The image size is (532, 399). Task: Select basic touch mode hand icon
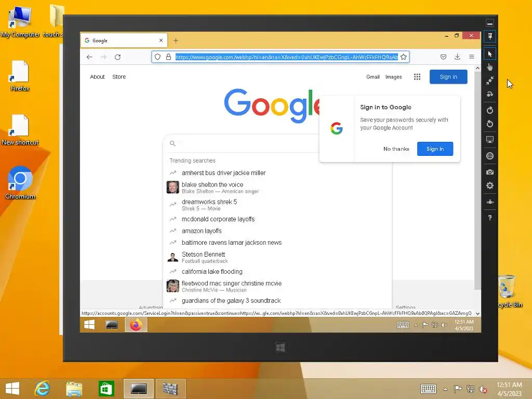489,67
